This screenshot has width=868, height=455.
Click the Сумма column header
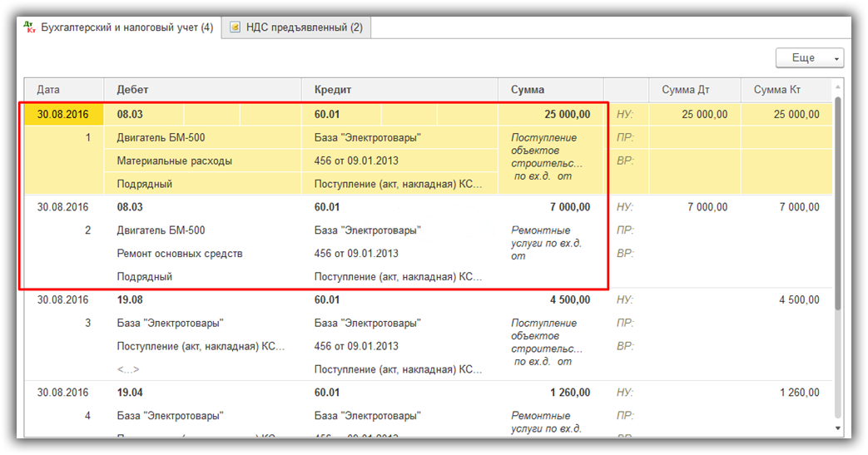528,90
